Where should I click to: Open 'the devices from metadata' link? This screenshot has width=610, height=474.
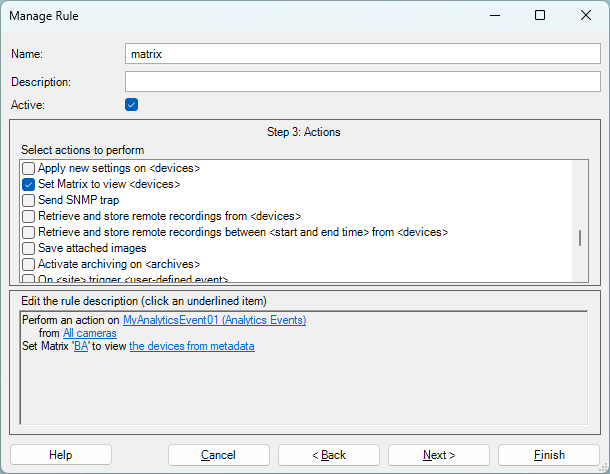pyautogui.click(x=191, y=346)
